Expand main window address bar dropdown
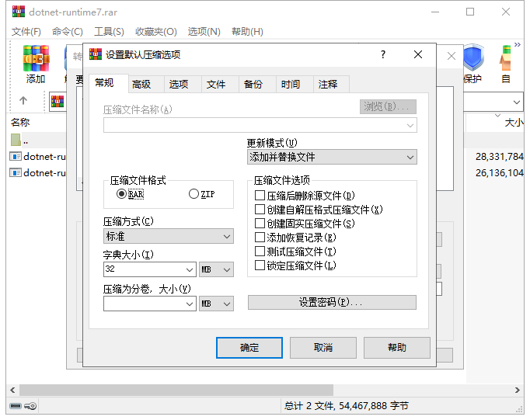Viewport: 530px width, 420px height. tap(516, 102)
